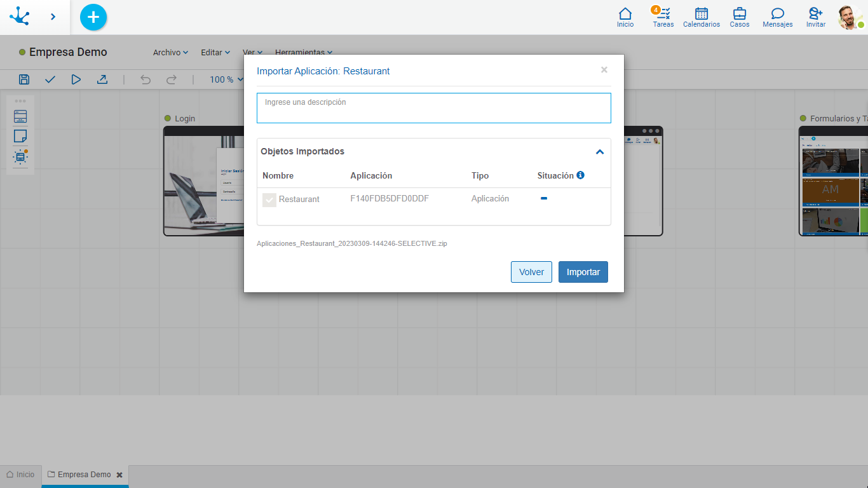Collapse the Objetos Importados section
The height and width of the screenshot is (488, 868).
599,152
